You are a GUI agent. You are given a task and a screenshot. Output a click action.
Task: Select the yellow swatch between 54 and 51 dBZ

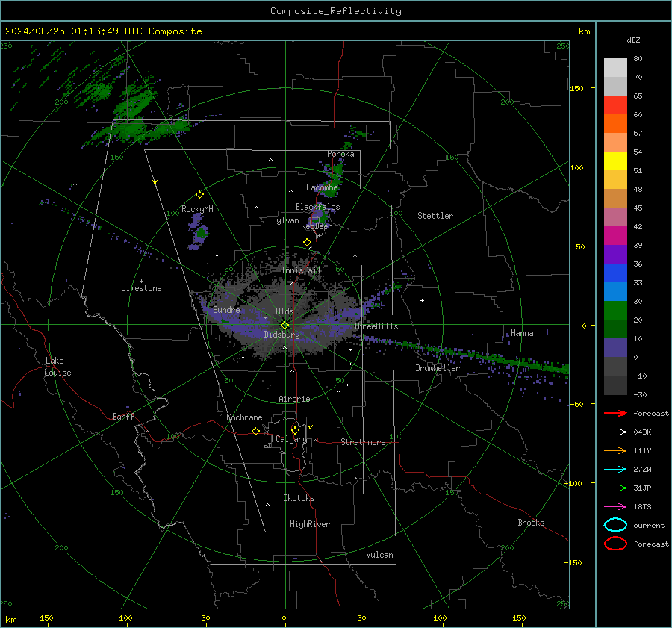point(615,161)
